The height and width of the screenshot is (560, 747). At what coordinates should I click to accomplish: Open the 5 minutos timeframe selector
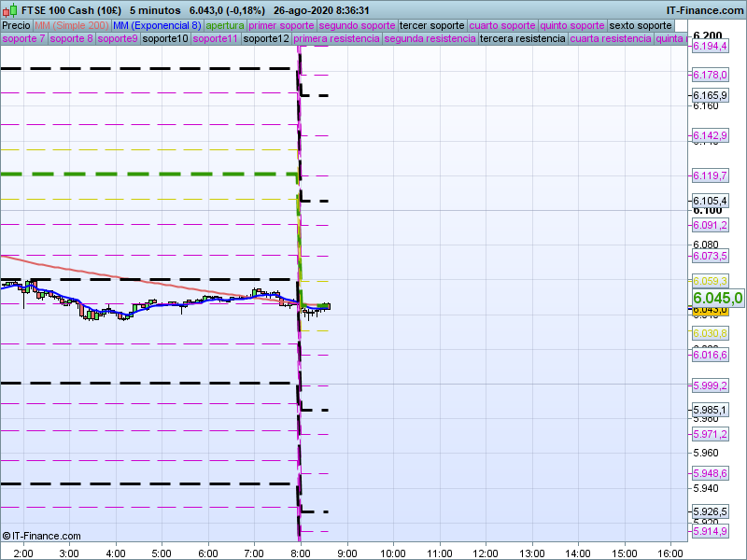click(155, 9)
